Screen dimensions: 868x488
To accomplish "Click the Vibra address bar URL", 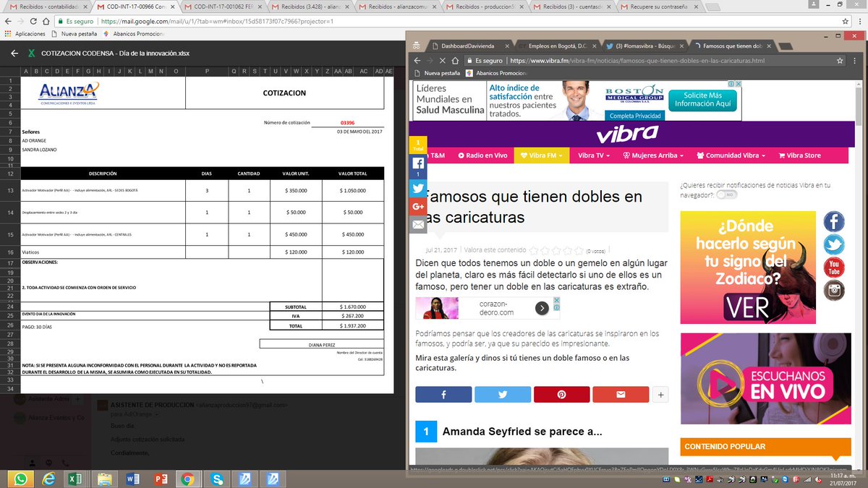I will pyautogui.click(x=637, y=61).
